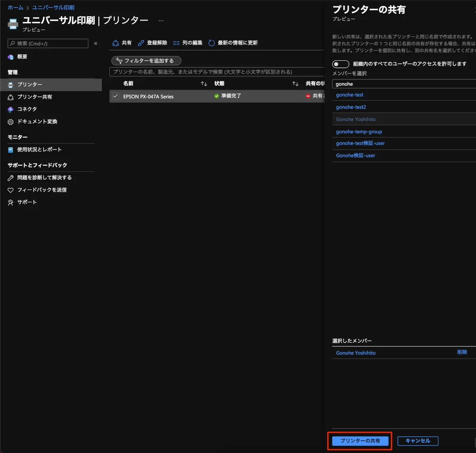
Task: Refresh with 最新の情報に更新 icon
Action: pyautogui.click(x=212, y=43)
